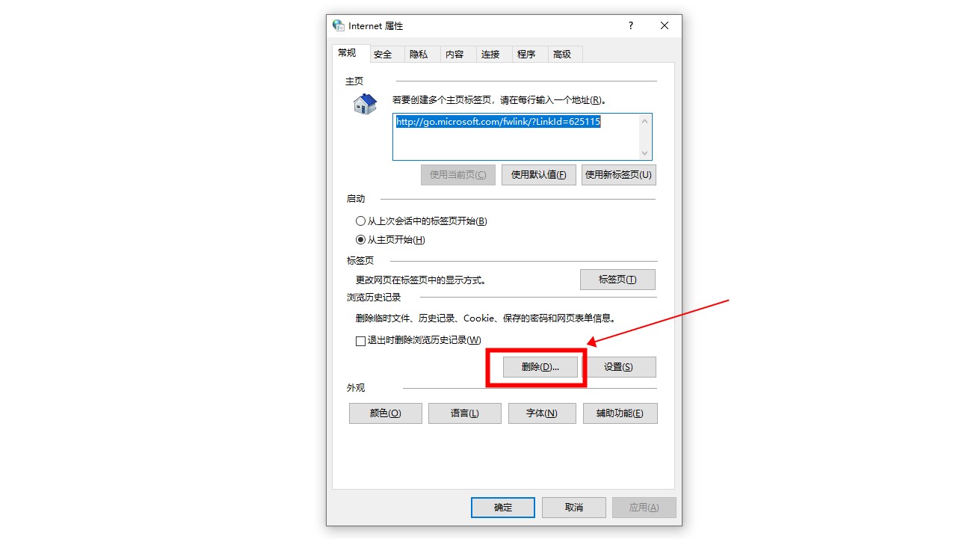
Task: Confirm with the 确定 button
Action: pyautogui.click(x=503, y=508)
